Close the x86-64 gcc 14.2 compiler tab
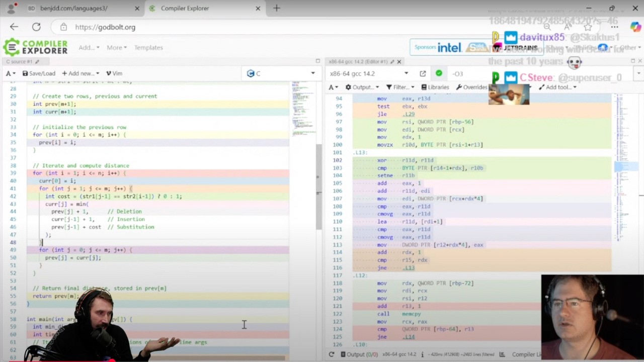 [399, 61]
